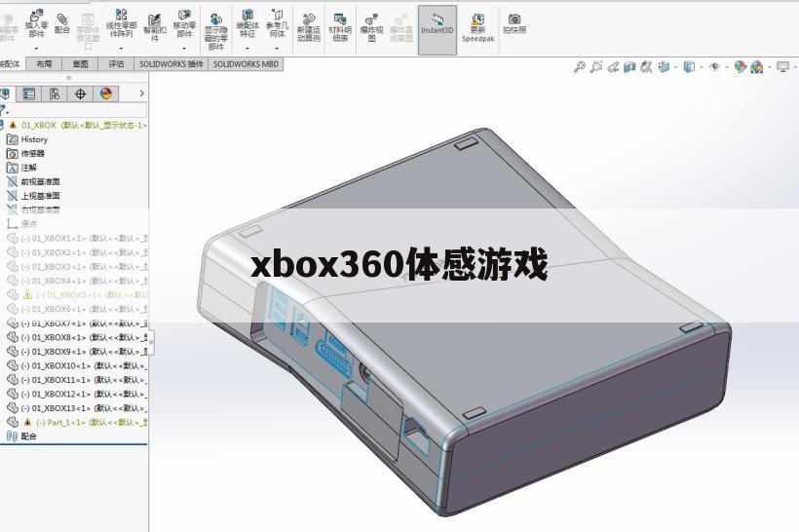Click the Apply Scene icon

point(757,67)
